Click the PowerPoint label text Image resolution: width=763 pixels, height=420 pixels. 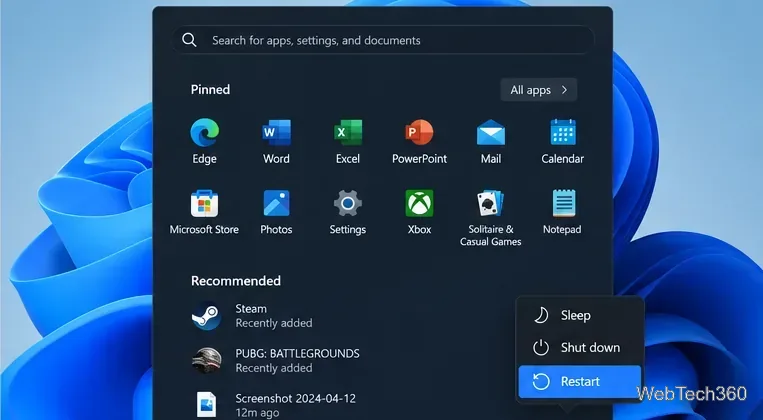click(x=419, y=159)
